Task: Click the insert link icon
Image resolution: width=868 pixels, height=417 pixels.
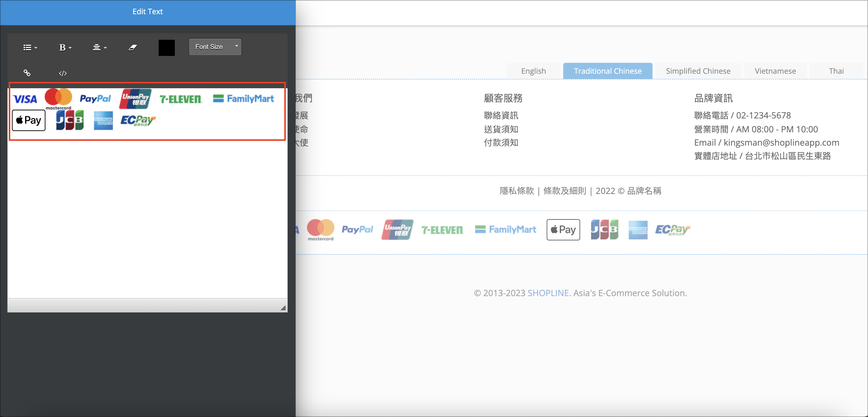Action: [27, 73]
